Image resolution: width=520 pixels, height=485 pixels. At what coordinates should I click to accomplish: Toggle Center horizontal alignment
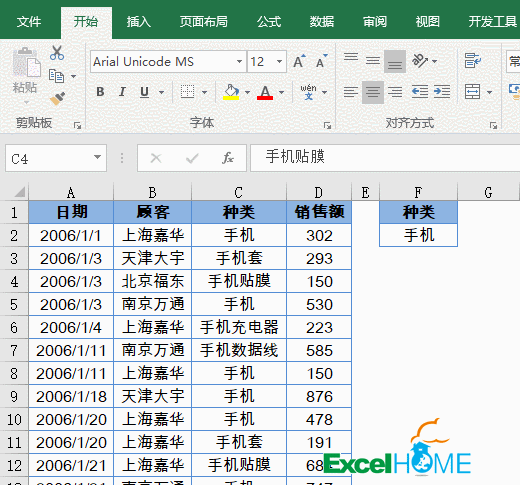373,92
